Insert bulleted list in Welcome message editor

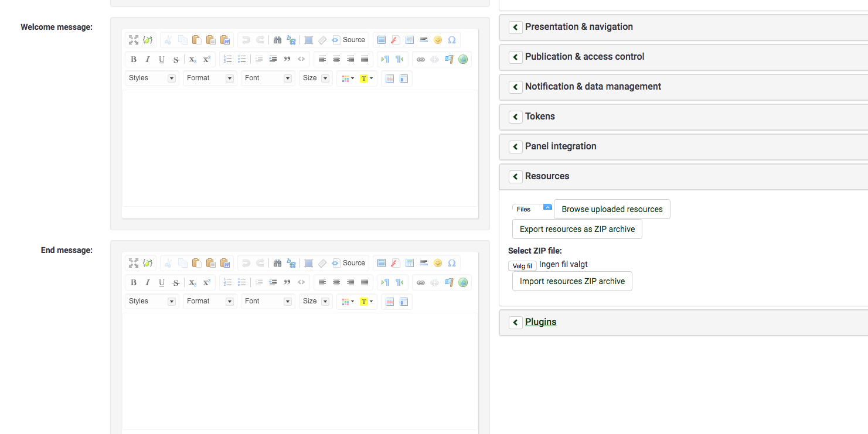(x=242, y=59)
